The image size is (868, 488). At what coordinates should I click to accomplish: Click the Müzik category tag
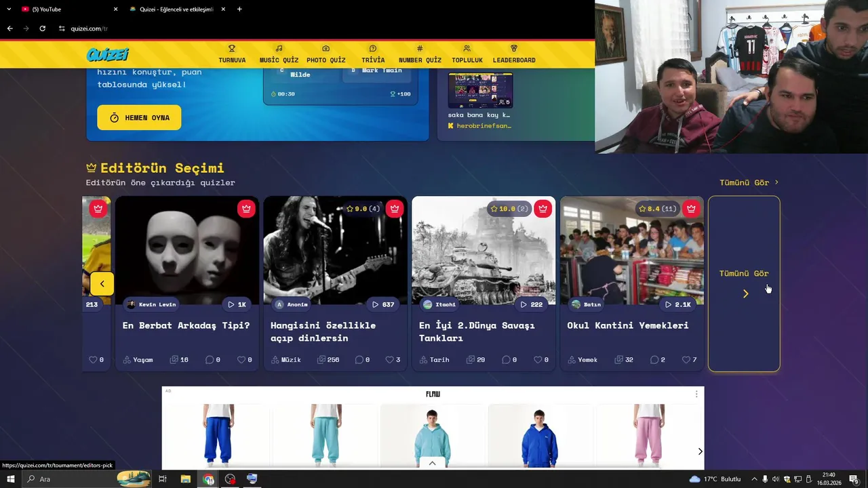[285, 360]
